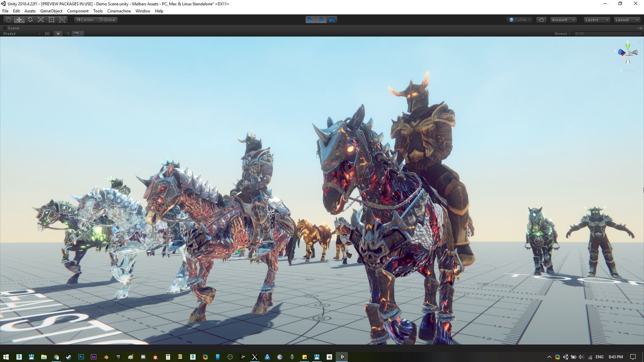The width and height of the screenshot is (644, 362).
Task: Open the Collab dropdown
Action: [520, 20]
